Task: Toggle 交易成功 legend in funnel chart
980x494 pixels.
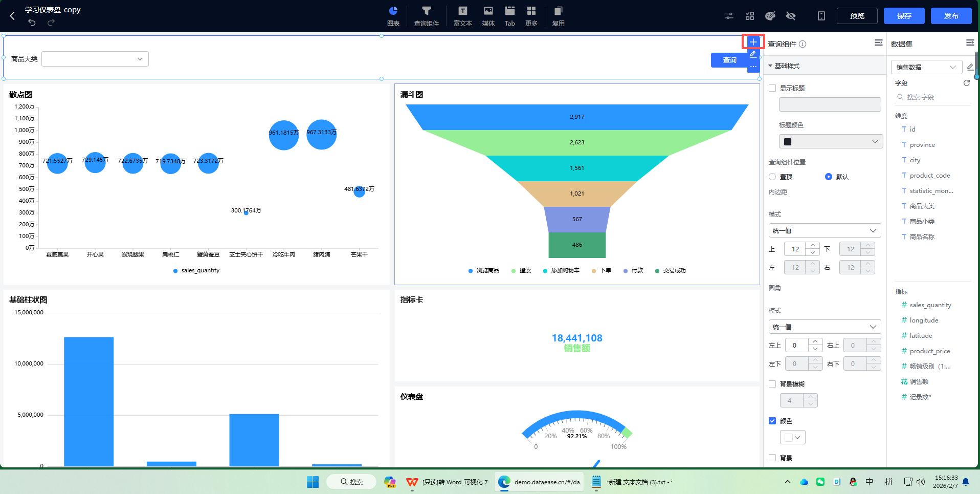Action: [670, 270]
